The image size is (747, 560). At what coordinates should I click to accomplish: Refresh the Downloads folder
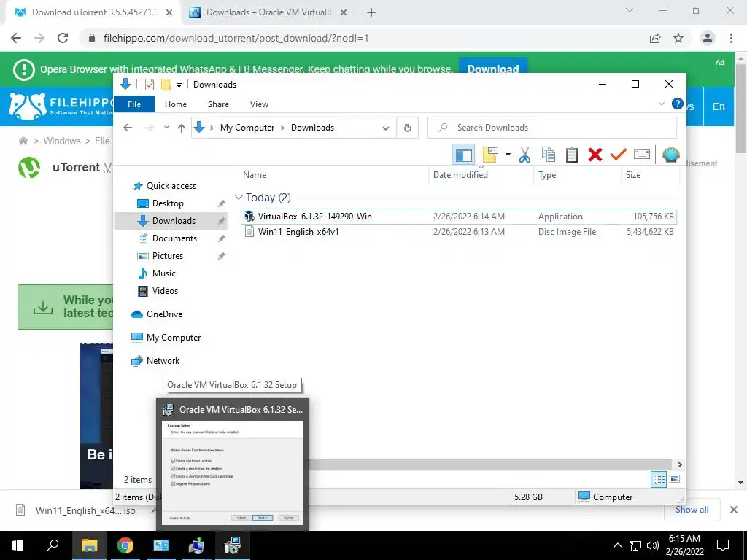[x=407, y=128]
